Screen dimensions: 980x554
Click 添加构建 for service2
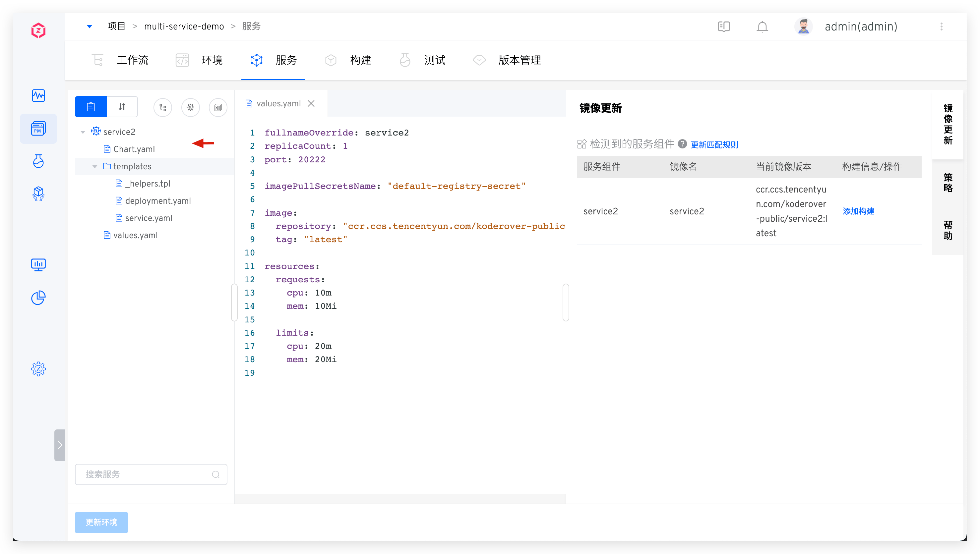(x=858, y=211)
